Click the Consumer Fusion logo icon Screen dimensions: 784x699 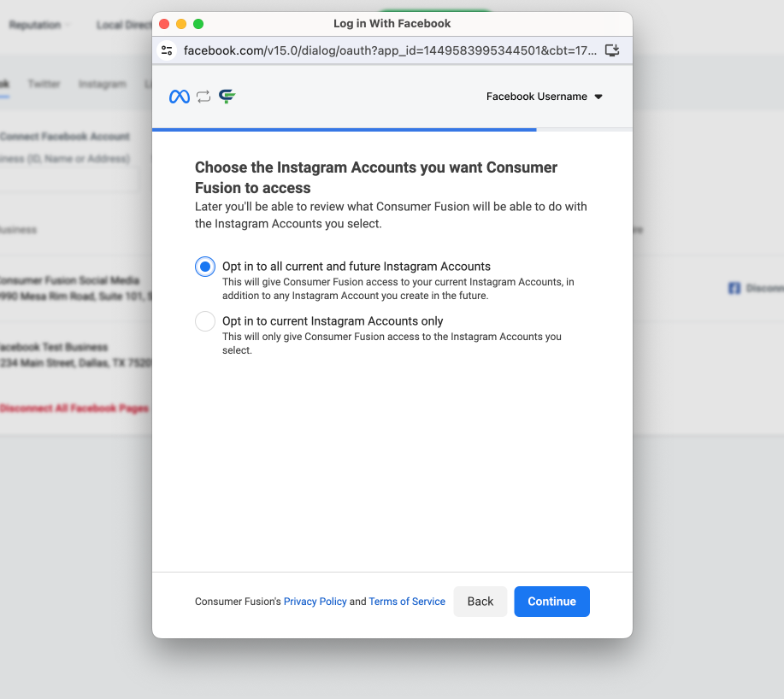(x=227, y=96)
